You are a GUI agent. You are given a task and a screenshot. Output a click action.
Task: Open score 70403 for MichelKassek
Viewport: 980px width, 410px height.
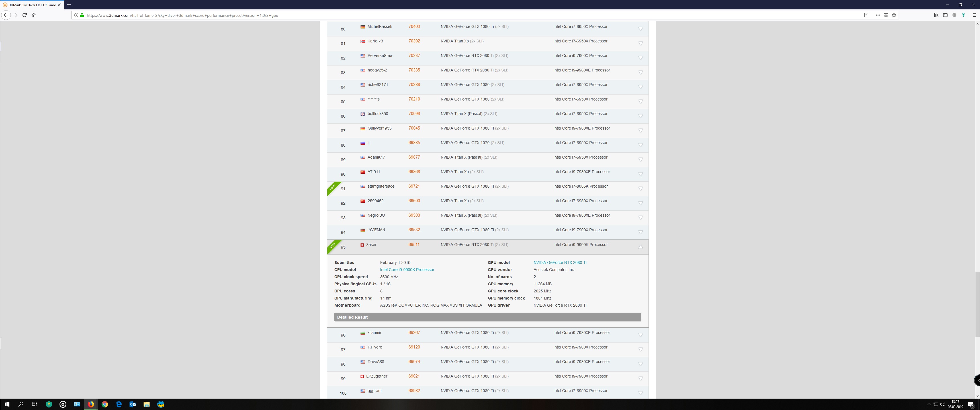click(414, 27)
